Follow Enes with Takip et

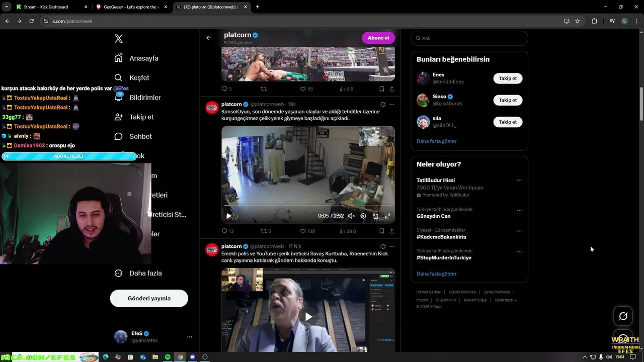point(508,78)
